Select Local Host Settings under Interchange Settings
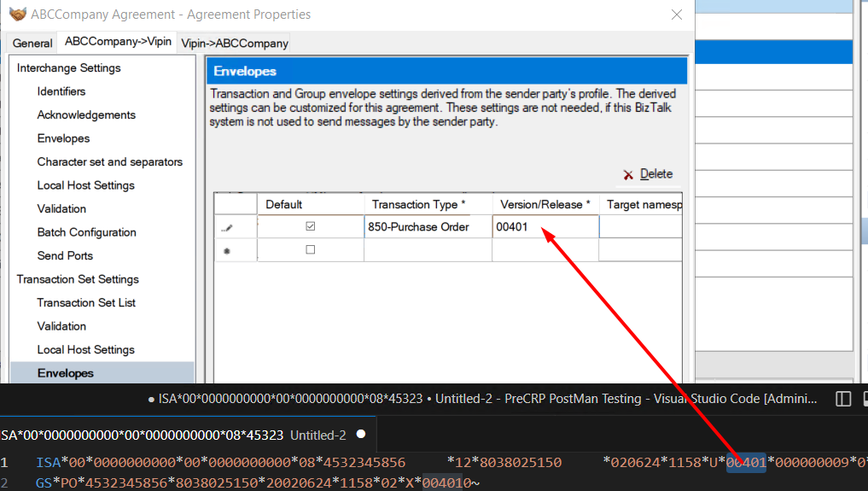 point(86,185)
